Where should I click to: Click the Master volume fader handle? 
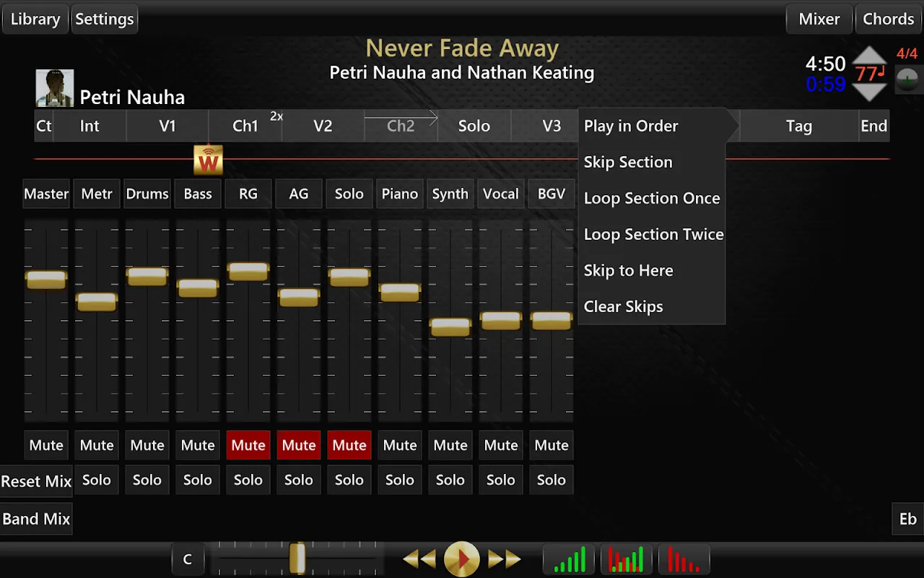[46, 279]
